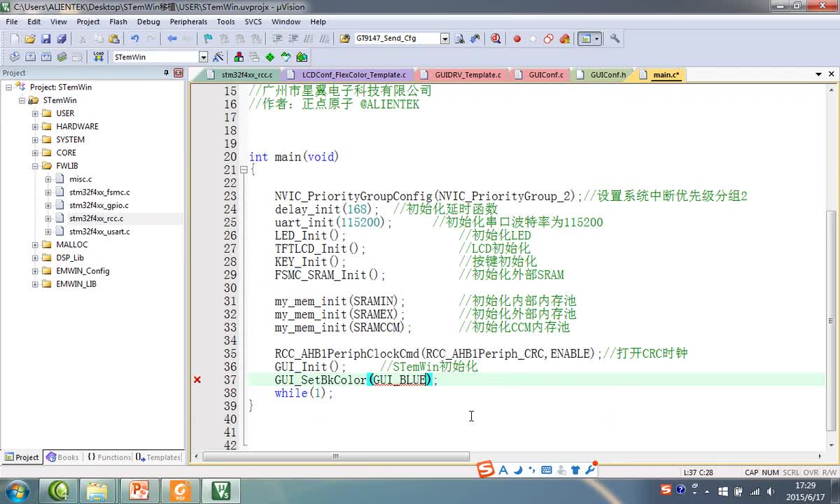Open the Project menu
840x504 pixels.
click(88, 22)
